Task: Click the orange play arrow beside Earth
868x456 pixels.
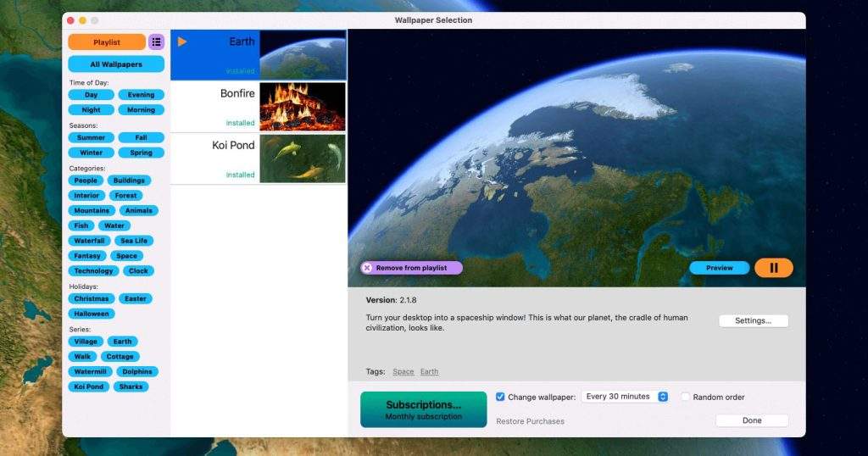Action: click(182, 42)
